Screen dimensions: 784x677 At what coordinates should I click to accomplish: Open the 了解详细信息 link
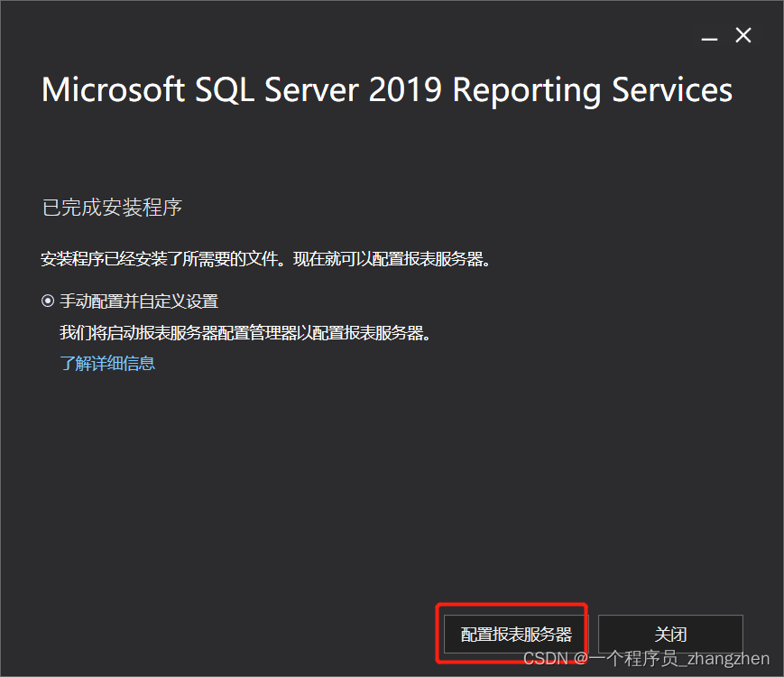click(107, 363)
